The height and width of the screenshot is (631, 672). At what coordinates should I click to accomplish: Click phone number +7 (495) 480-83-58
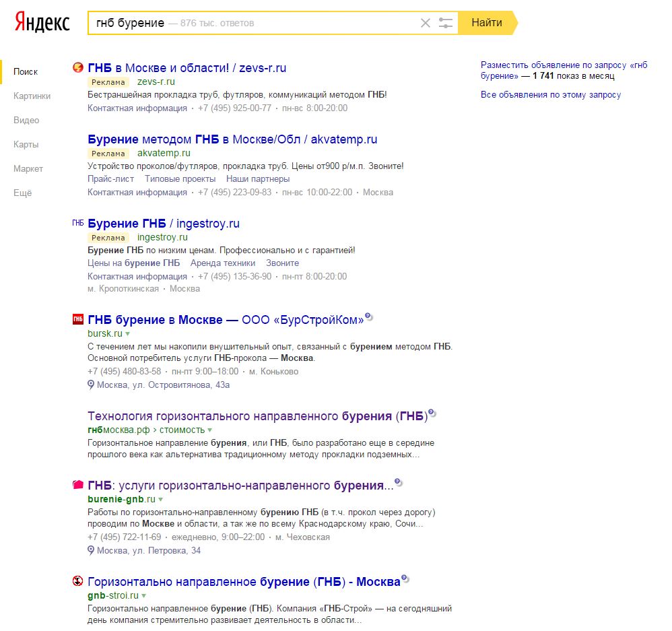(x=125, y=371)
